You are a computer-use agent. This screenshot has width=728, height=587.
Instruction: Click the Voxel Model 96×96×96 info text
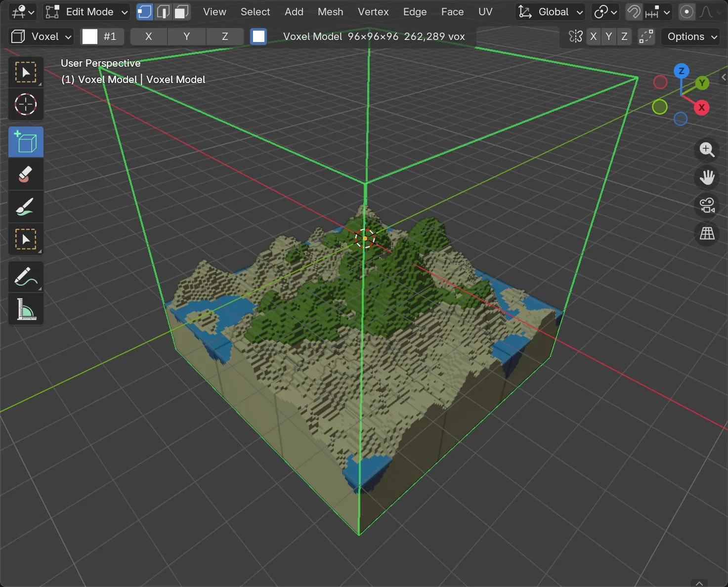(374, 37)
